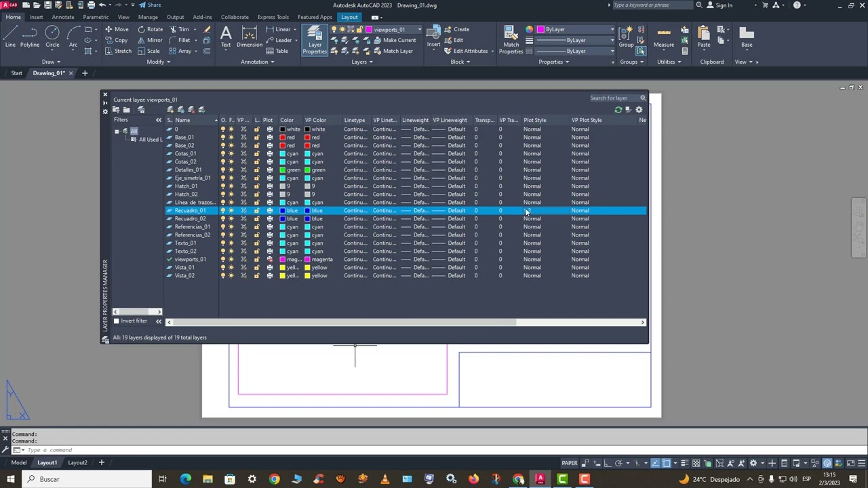The image size is (868, 488).
Task: Change green color swatch of Detalles_01
Action: (283, 170)
